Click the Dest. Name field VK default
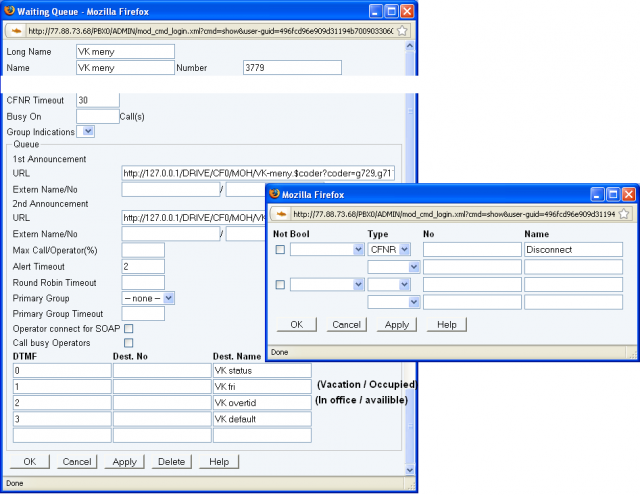 coord(262,419)
